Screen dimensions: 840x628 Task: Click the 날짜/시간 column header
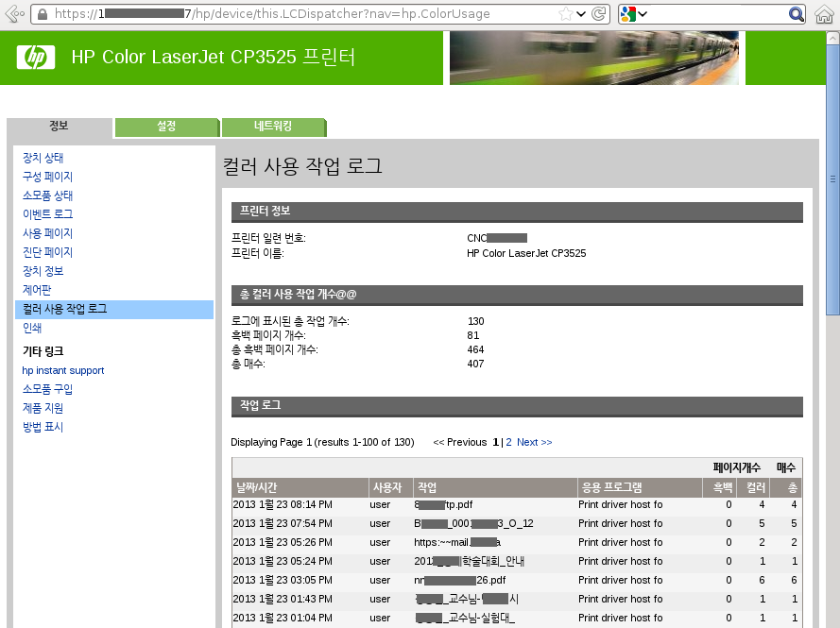click(x=300, y=487)
